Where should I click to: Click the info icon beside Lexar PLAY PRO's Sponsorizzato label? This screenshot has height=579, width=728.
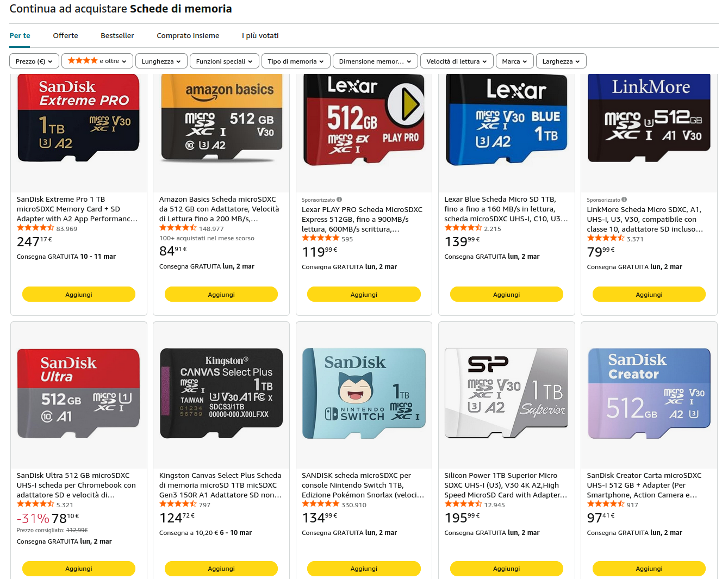[x=339, y=200]
